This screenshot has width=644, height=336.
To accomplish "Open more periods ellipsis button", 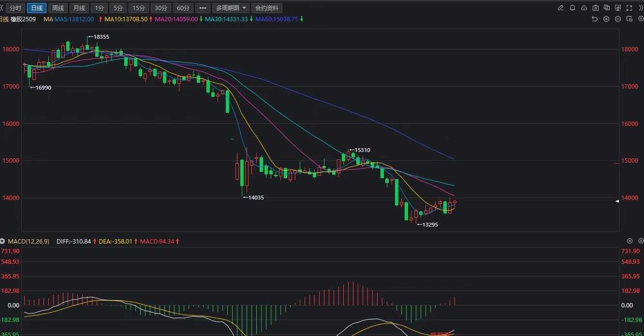I will (x=203, y=8).
